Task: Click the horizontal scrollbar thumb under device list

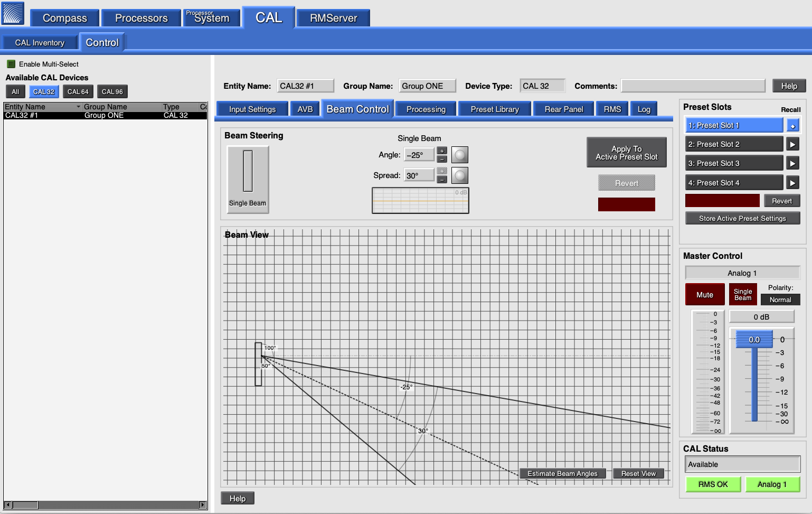Action: tap(25, 505)
